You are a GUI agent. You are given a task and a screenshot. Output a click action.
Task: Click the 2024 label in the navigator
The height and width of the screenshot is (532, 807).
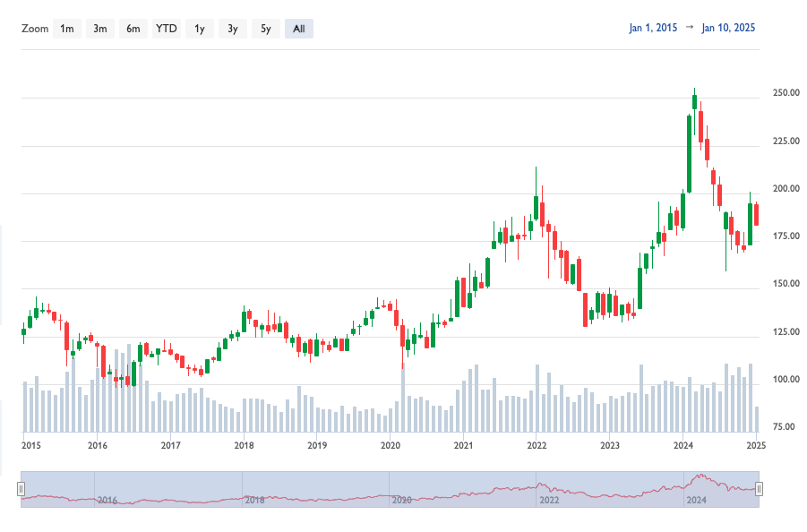[x=696, y=500]
